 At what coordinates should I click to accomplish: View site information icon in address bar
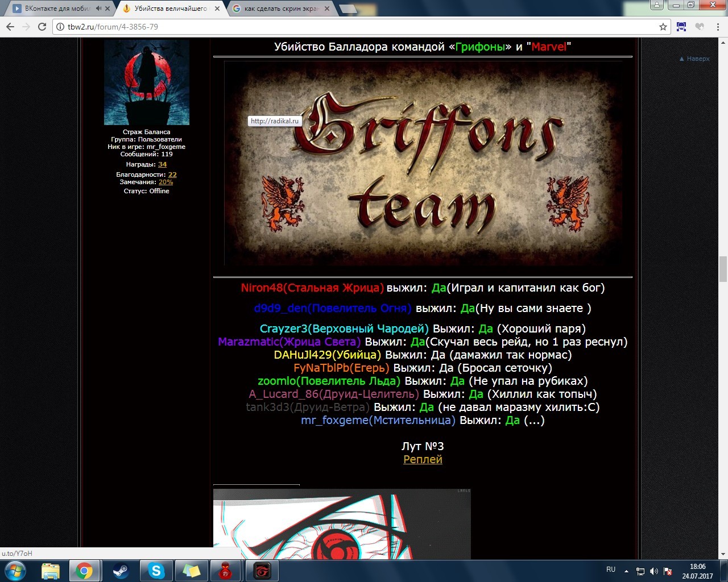61,27
